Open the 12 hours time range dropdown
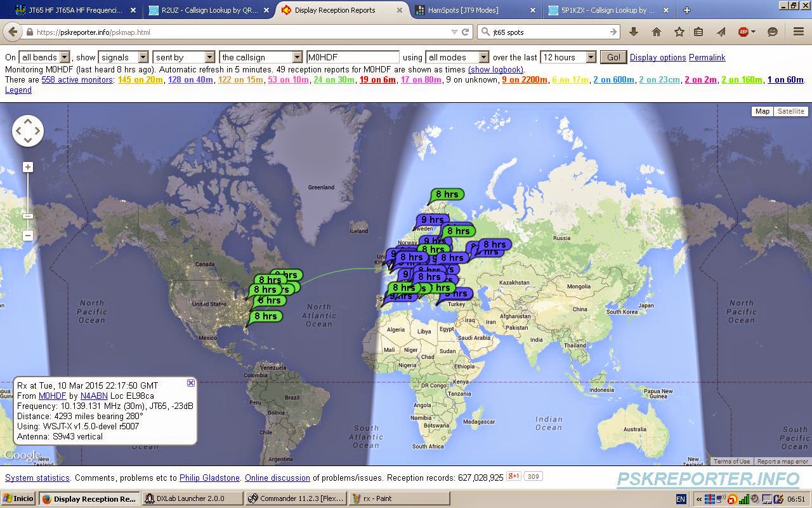 coord(568,57)
